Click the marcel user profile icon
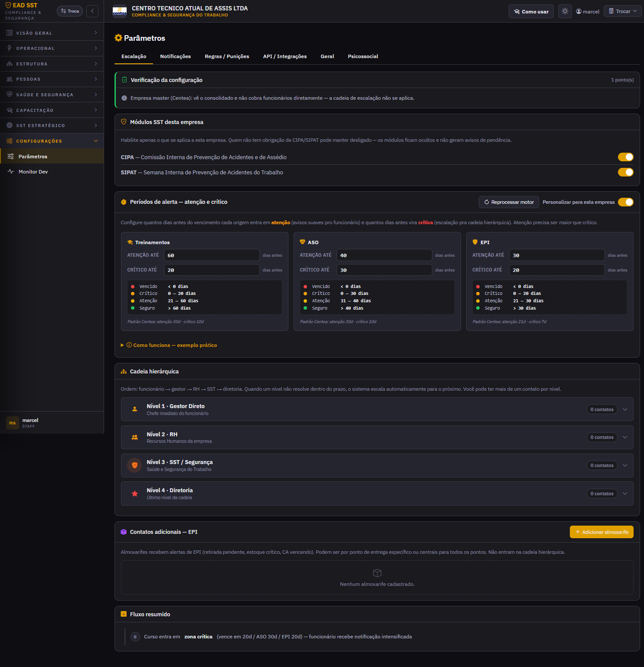This screenshot has width=644, height=667. point(579,11)
